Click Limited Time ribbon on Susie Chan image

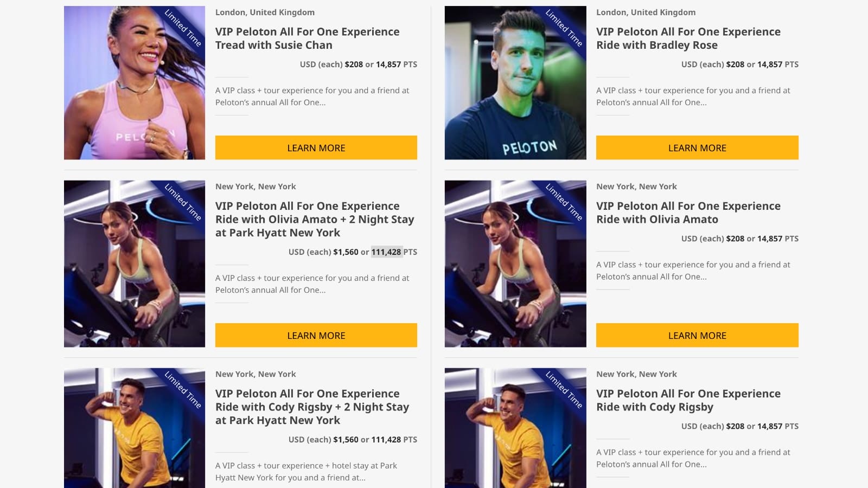point(183,28)
